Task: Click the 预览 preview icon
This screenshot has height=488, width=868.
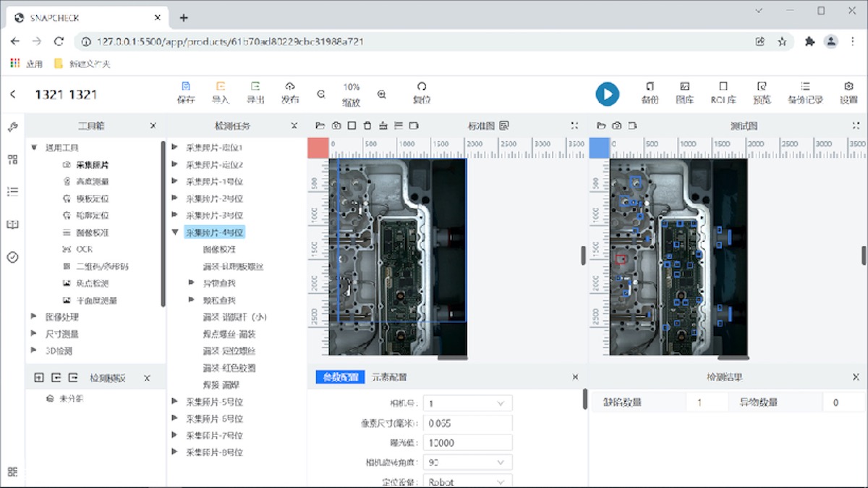Action: [x=761, y=86]
